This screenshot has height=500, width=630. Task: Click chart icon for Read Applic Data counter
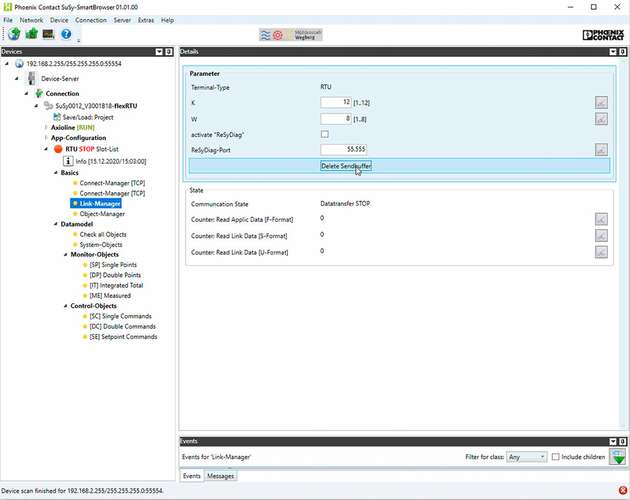(x=601, y=219)
